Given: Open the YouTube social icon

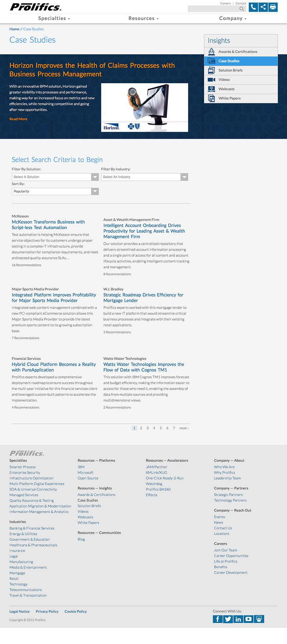Looking at the screenshot, I should click(249, 619).
